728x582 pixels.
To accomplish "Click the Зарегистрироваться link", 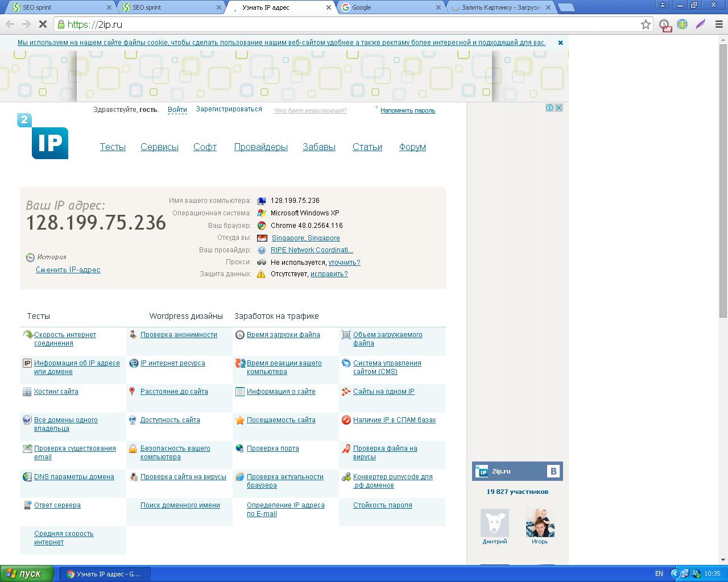I will tap(229, 109).
